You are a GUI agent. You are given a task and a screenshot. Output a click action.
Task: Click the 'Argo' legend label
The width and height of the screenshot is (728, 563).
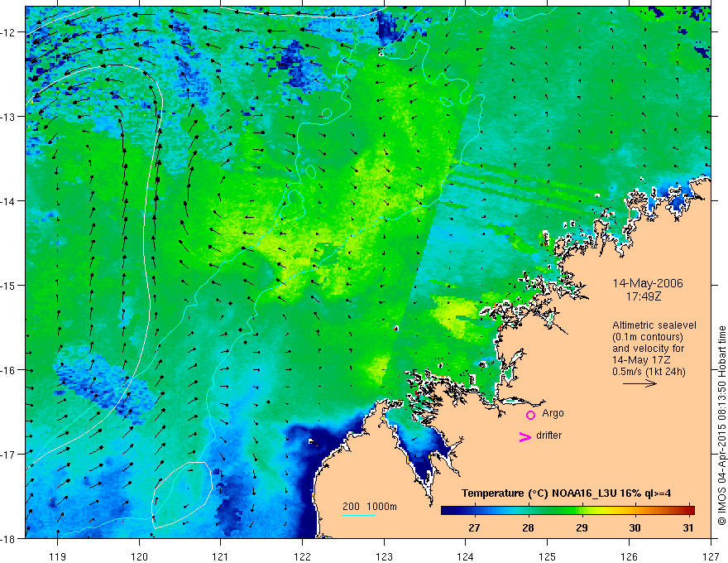click(x=553, y=413)
